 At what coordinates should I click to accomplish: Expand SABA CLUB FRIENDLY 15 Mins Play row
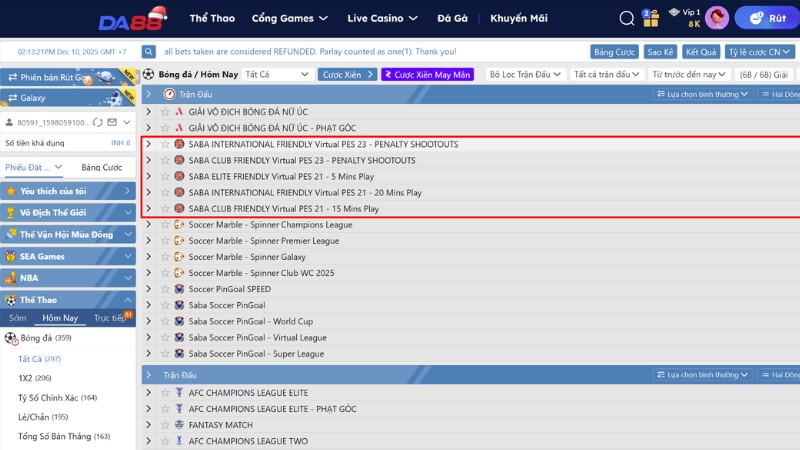tap(148, 209)
